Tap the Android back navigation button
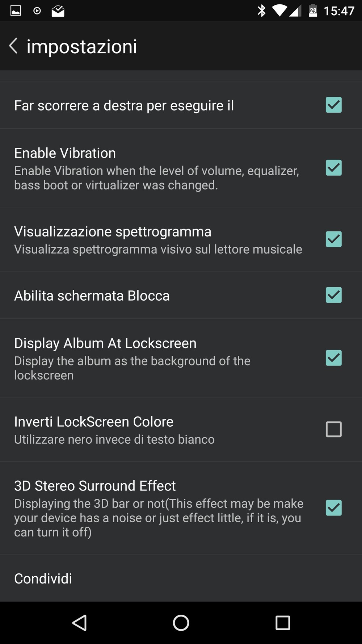Screen dimensions: 362x644 (80, 623)
